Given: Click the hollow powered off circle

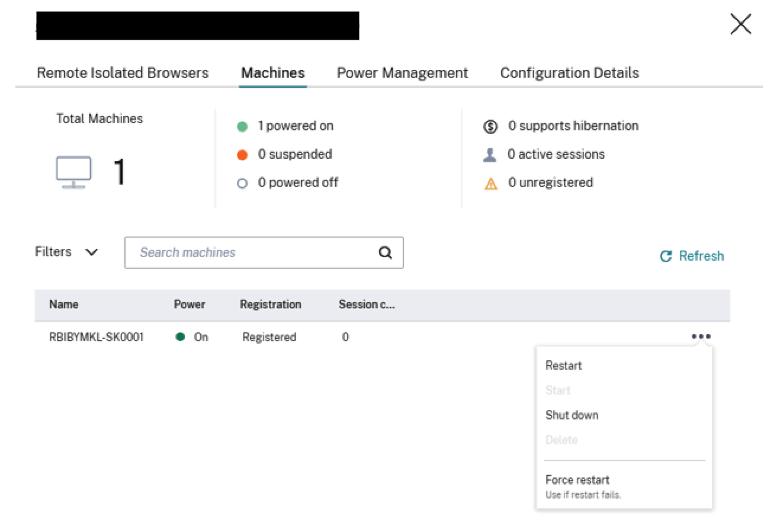Looking at the screenshot, I should [x=242, y=184].
